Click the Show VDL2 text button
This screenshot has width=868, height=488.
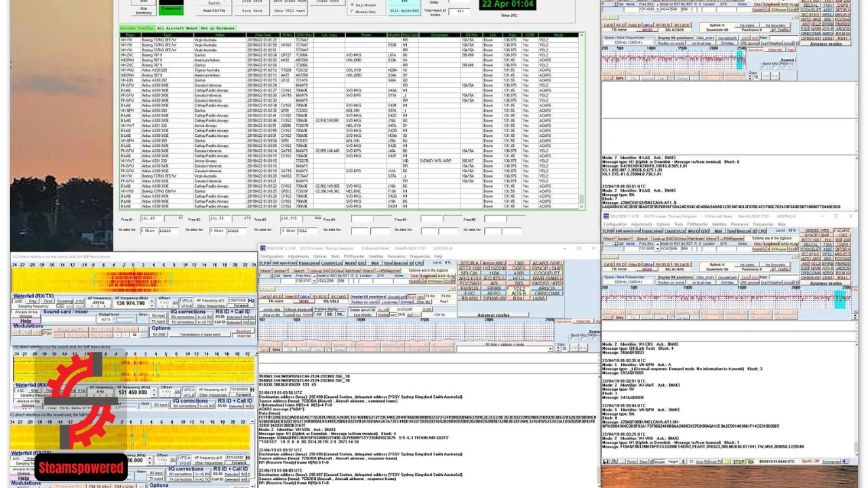pos(290,11)
